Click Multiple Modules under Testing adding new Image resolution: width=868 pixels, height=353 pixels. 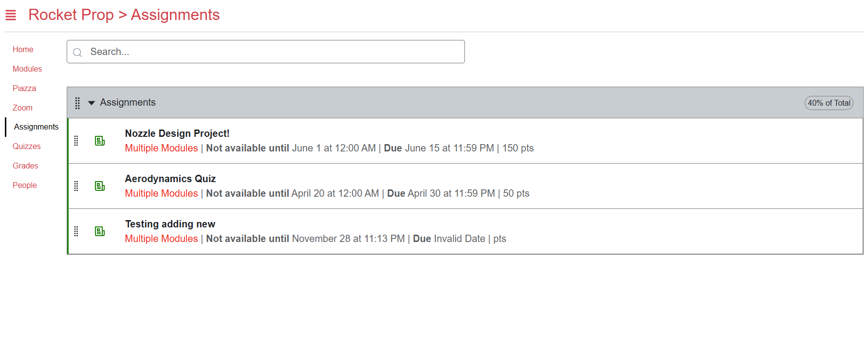(161, 239)
